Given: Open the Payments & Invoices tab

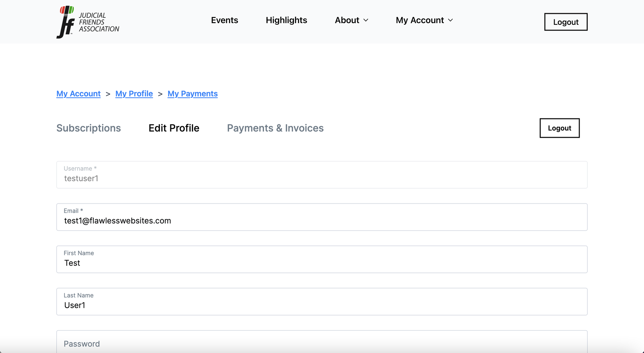Looking at the screenshot, I should [275, 128].
